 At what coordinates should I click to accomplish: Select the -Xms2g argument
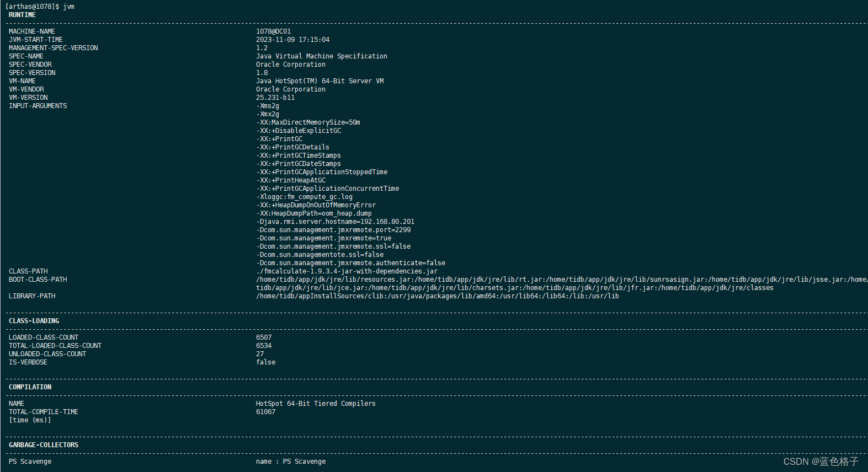pos(268,106)
